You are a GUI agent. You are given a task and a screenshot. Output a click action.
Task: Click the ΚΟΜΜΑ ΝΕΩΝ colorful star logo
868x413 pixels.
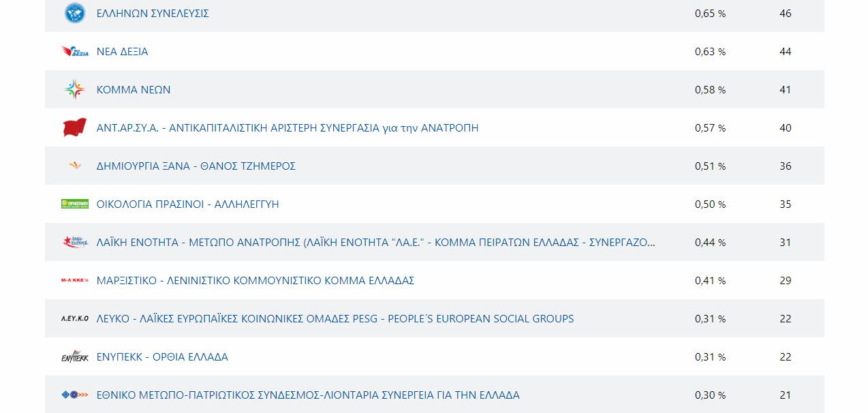coord(74,89)
